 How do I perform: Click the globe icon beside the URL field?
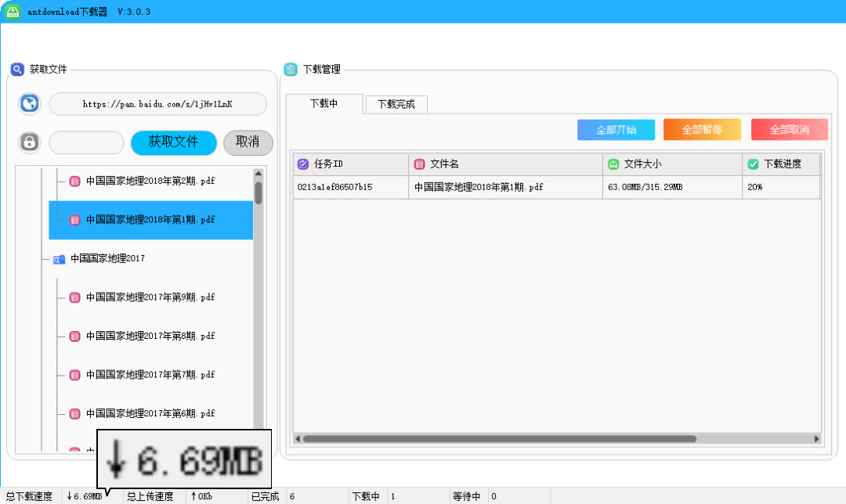(29, 104)
